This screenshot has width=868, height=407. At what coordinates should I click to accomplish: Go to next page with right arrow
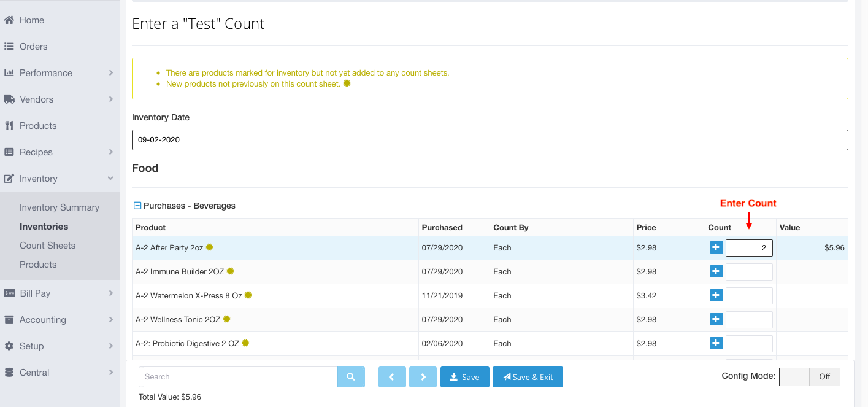[x=423, y=377]
